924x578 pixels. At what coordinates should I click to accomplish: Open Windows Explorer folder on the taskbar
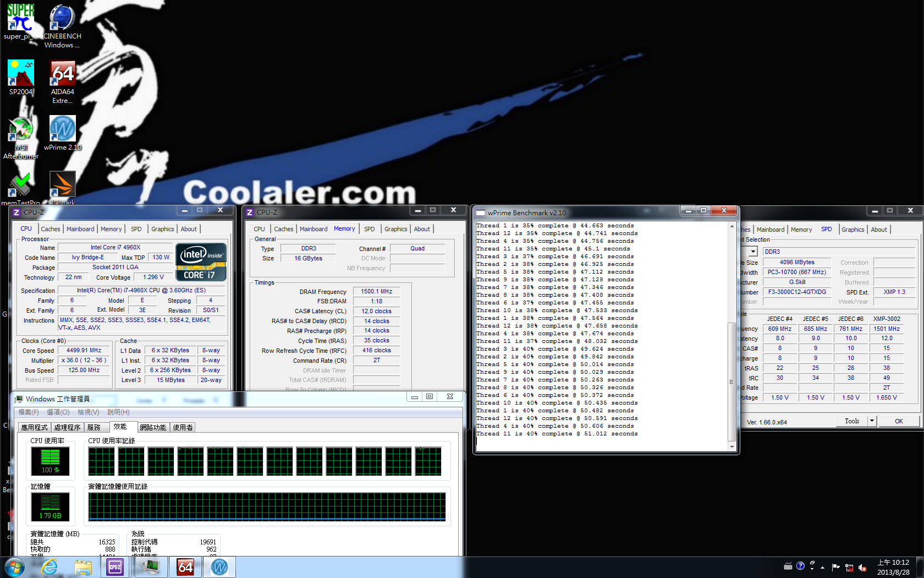tap(83, 567)
